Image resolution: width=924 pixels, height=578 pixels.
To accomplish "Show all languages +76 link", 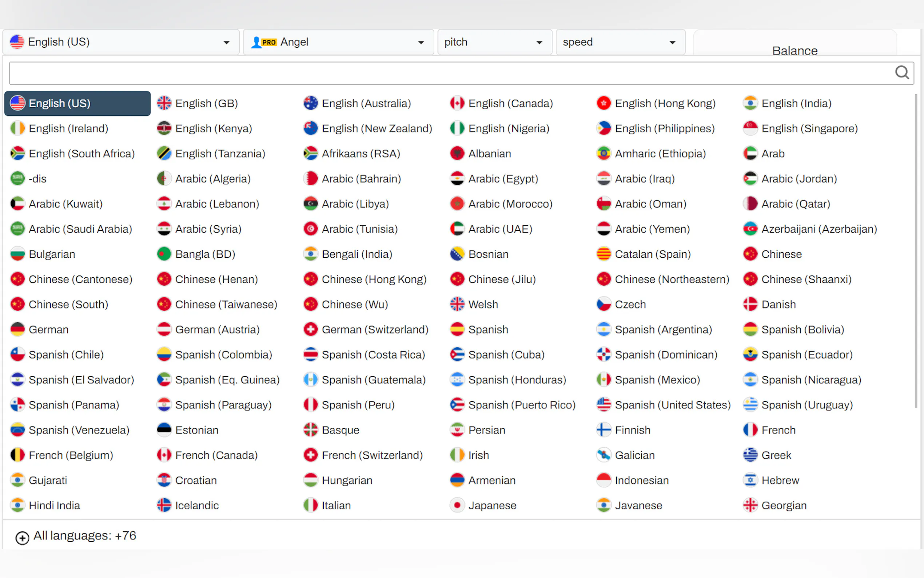I will 84,536.
